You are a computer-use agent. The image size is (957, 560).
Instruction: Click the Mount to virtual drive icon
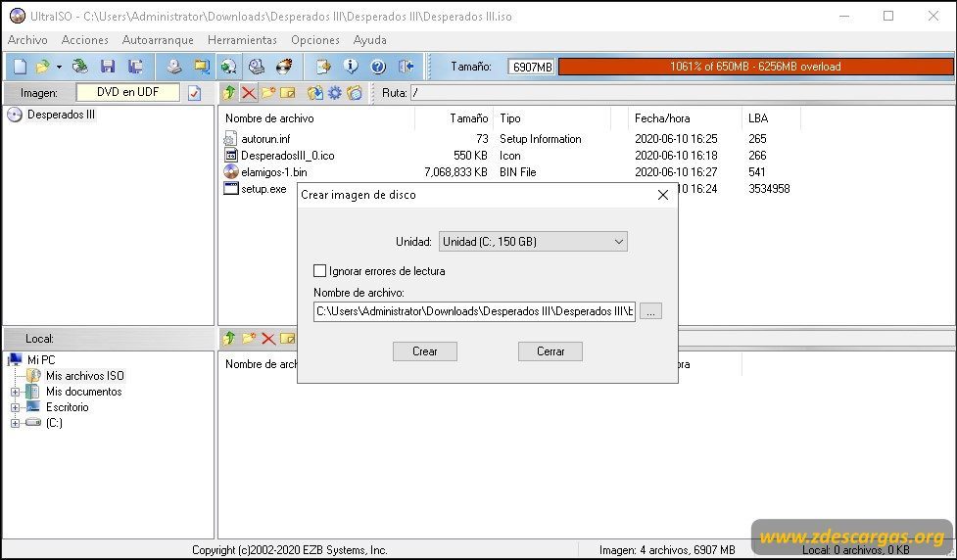(257, 67)
